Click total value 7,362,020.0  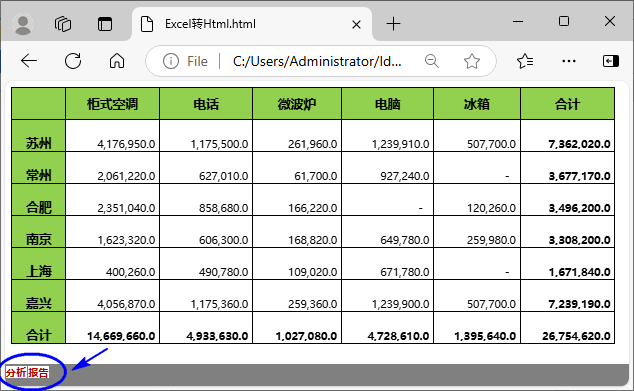[x=579, y=144]
